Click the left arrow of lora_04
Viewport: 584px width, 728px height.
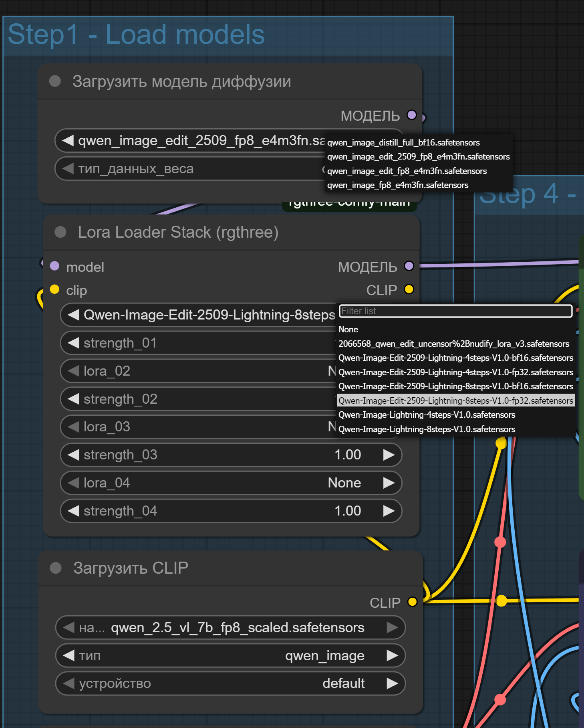click(x=73, y=483)
